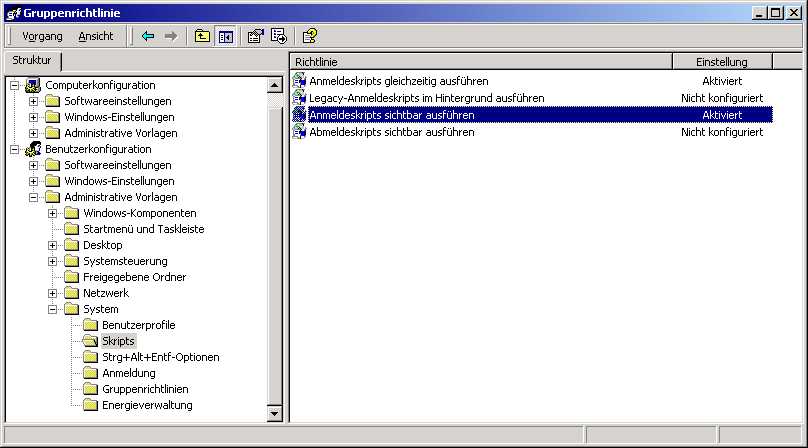Click the Benutzerprofile folder icon
The image size is (808, 448).
click(90, 325)
